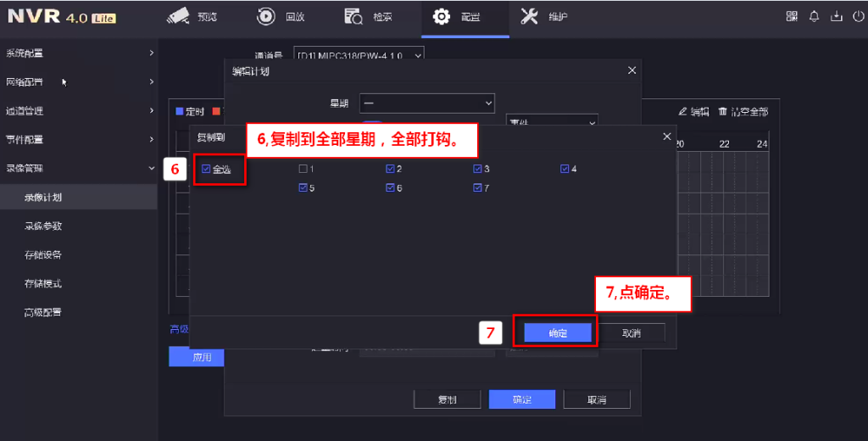Switch to the 检索 tab

point(368,17)
